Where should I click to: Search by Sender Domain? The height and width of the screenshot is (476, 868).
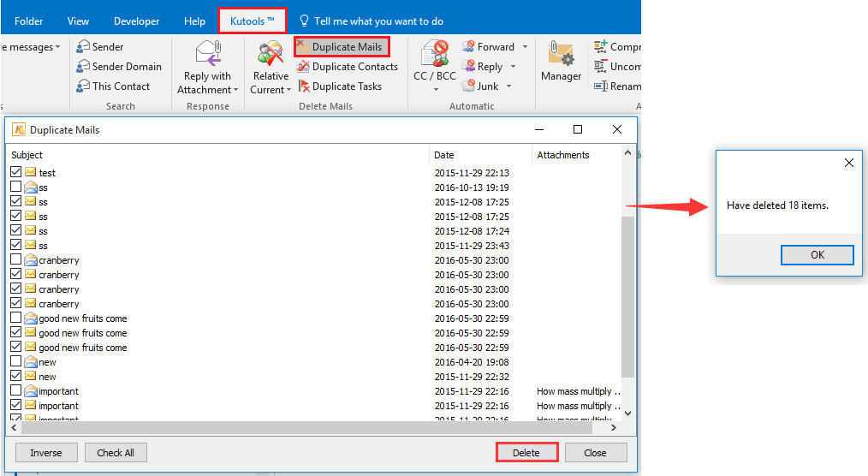tap(119, 67)
